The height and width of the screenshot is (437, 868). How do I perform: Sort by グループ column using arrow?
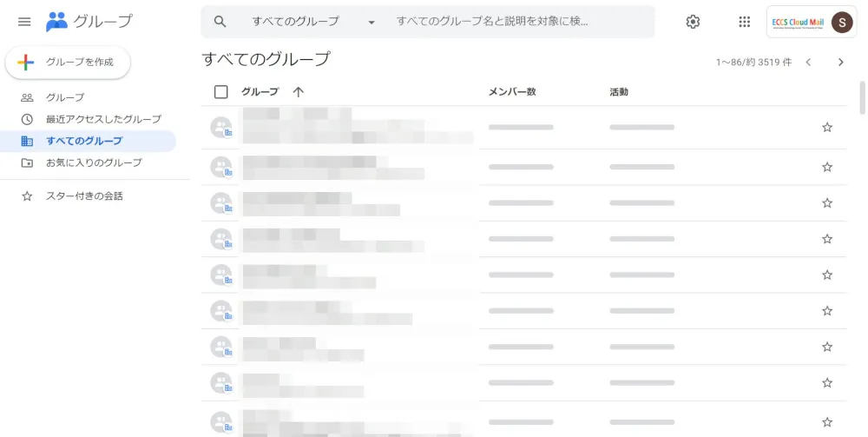click(x=298, y=92)
